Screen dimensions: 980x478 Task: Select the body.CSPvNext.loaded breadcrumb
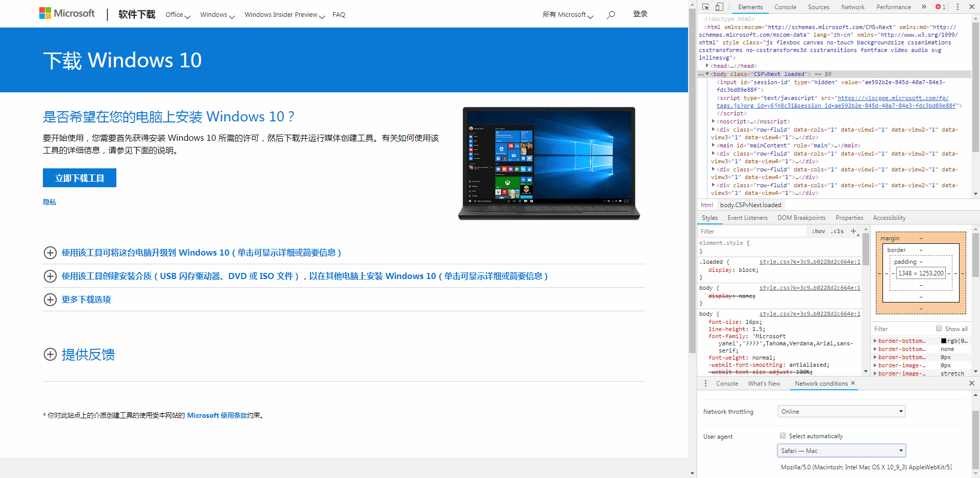[750, 205]
